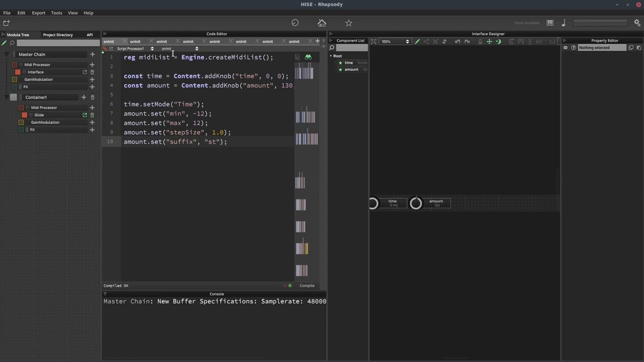The image size is (644, 362).
Task: Open the settings gear icon at top right
Action: (637, 23)
